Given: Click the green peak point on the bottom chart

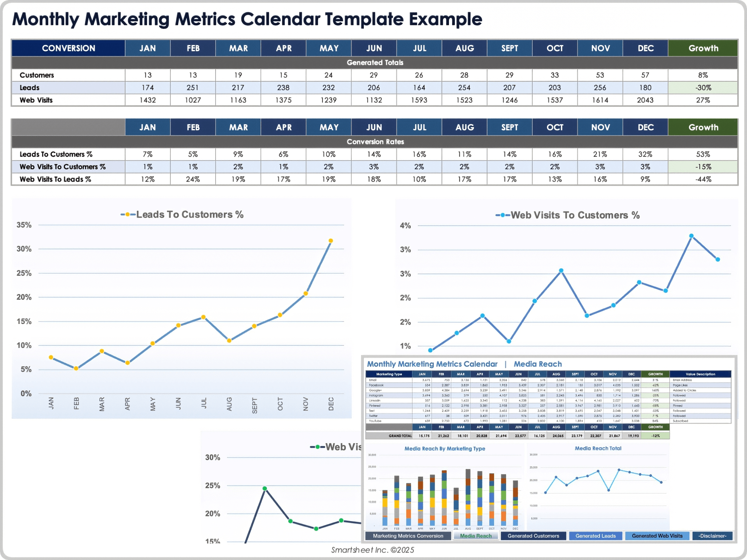Looking at the screenshot, I should click(x=265, y=488).
